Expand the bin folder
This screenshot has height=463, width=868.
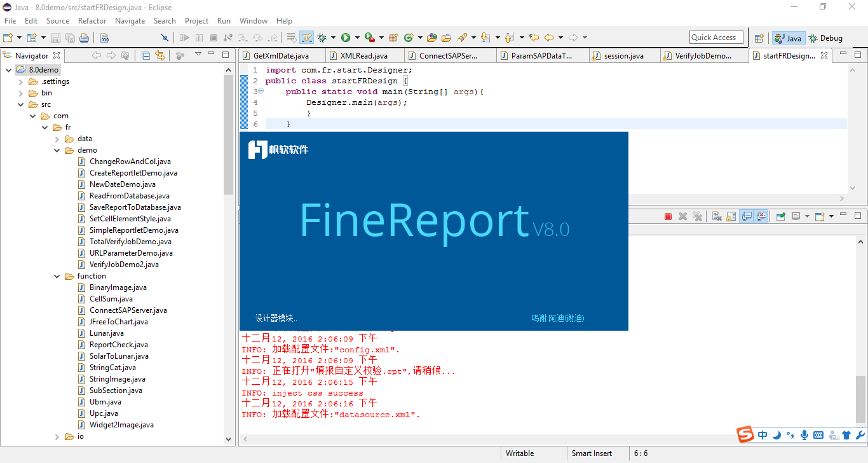[21, 93]
